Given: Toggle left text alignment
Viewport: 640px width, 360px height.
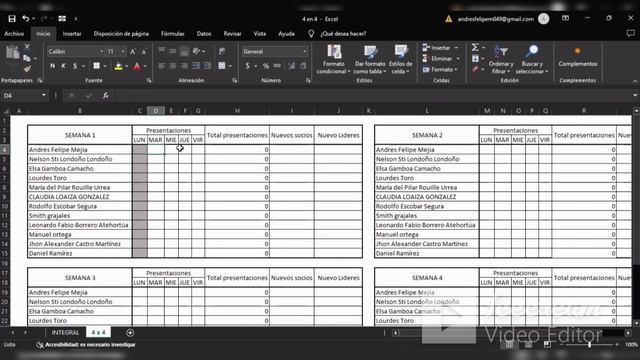Looking at the screenshot, I should tap(162, 66).
